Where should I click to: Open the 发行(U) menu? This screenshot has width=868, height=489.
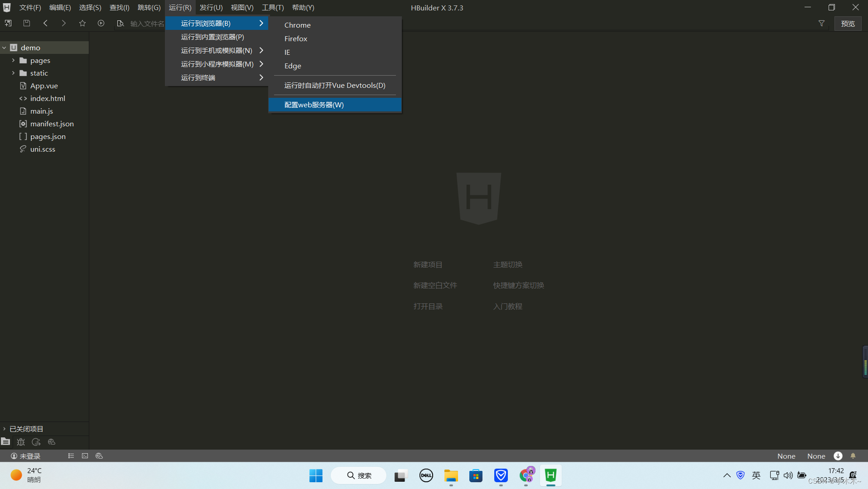[x=211, y=8]
